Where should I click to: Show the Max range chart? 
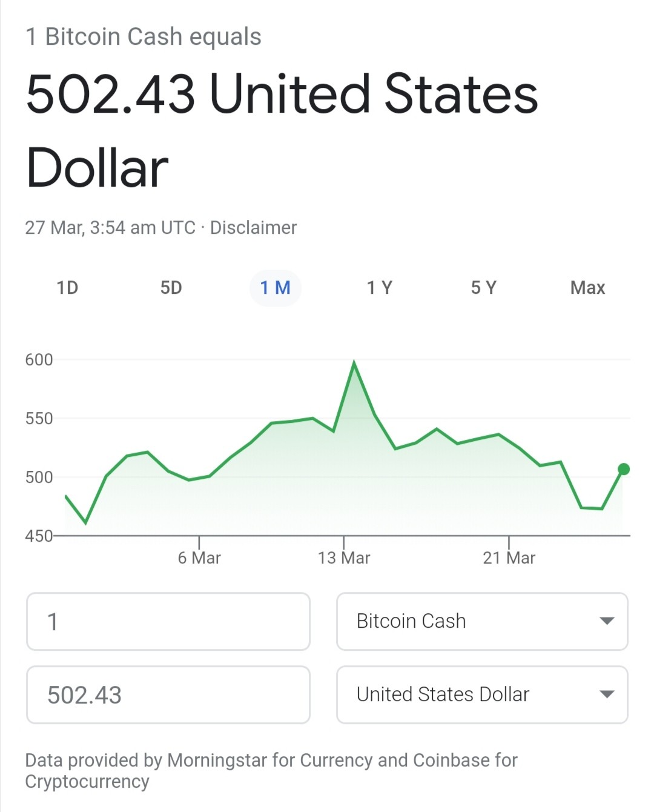[x=587, y=288]
